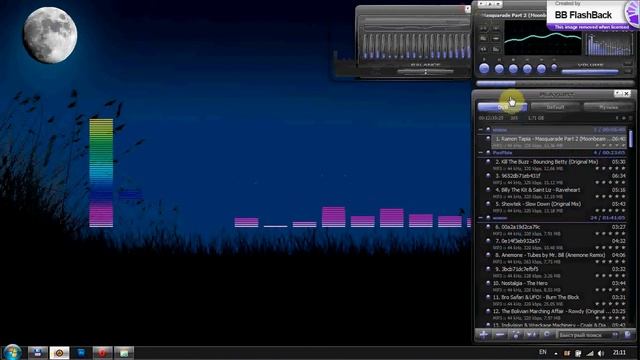Click the bullet icon beside Bro Safari & UFO! track

[488, 297]
